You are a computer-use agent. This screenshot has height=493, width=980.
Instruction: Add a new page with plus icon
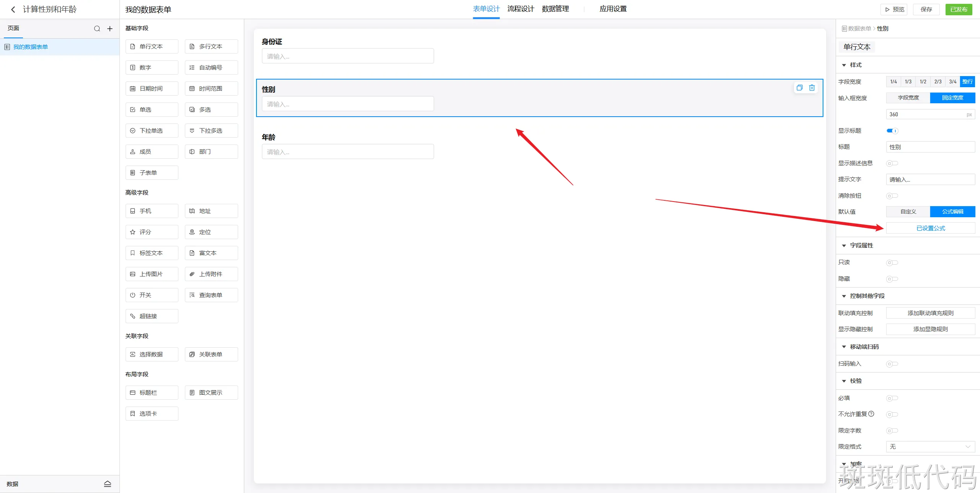[110, 29]
